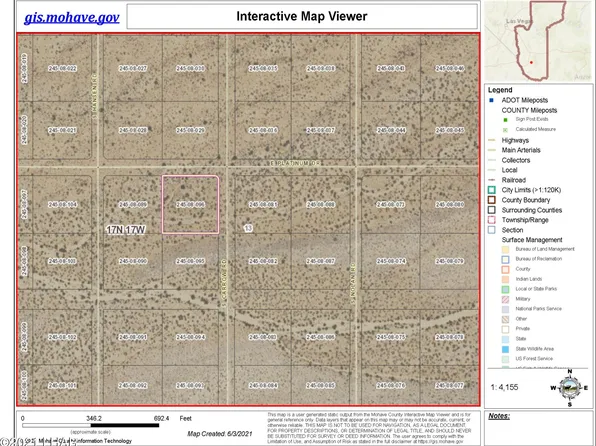
Task: Click the Main Arterials line symbol
Action: [x=492, y=150]
